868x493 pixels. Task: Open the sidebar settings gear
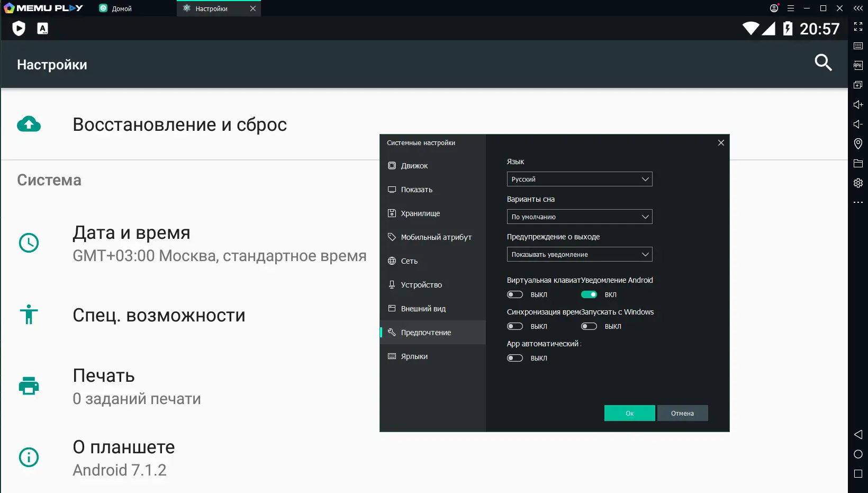click(x=858, y=183)
